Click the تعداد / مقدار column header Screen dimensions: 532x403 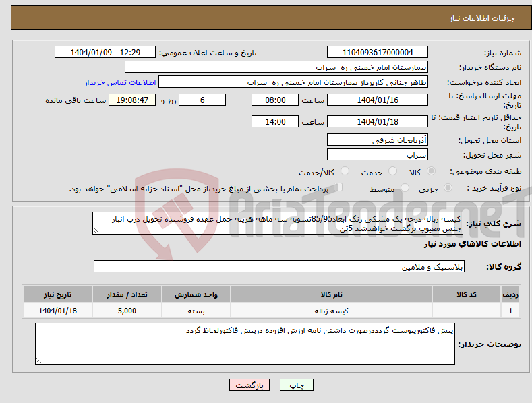pyautogui.click(x=127, y=294)
